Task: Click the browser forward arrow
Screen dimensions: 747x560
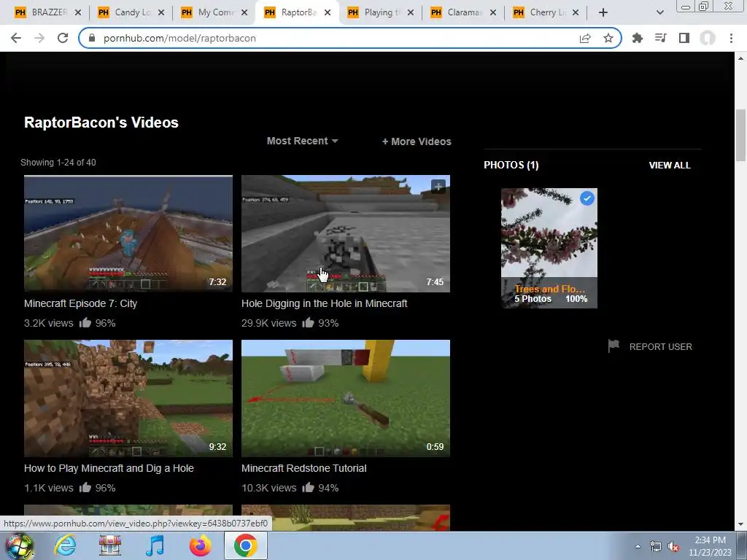Action: coord(39,38)
